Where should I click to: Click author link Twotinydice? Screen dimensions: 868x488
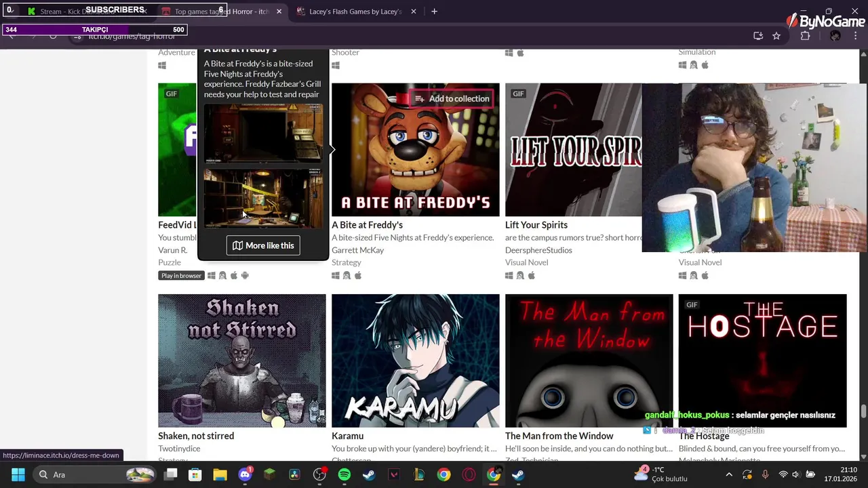pos(179,449)
